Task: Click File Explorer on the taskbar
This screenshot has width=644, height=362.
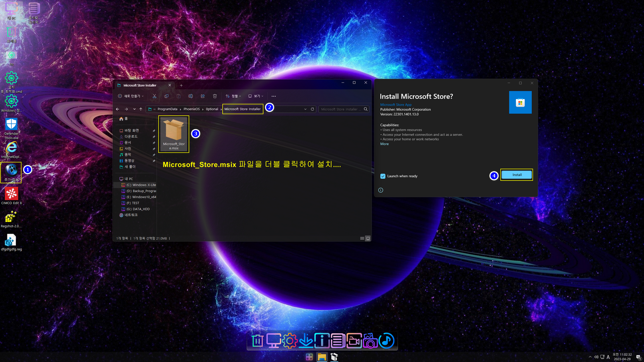Action: tap(322, 357)
